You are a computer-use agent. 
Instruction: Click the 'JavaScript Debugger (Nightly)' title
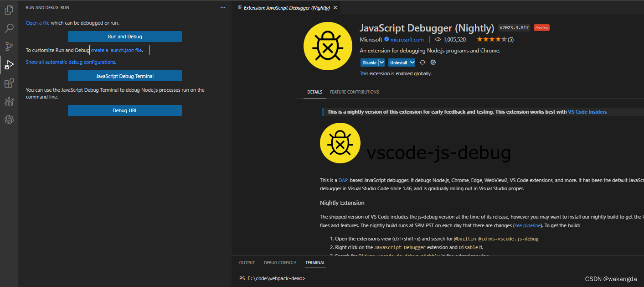pos(427,28)
